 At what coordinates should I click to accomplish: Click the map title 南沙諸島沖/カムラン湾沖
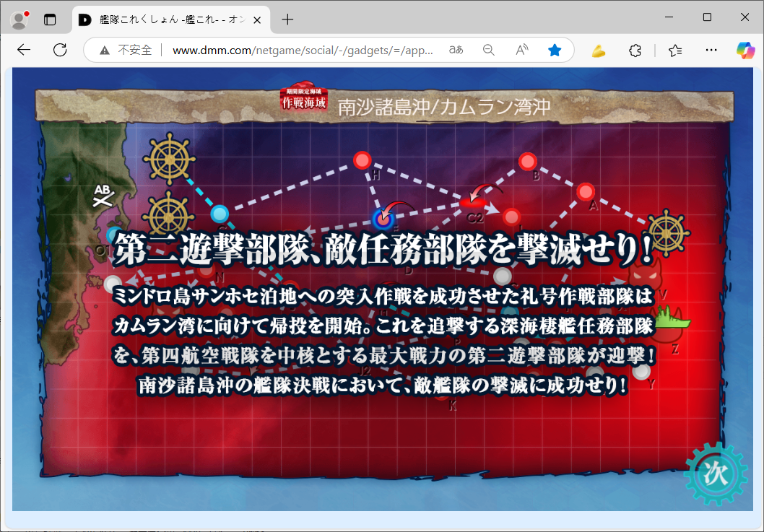click(x=444, y=107)
